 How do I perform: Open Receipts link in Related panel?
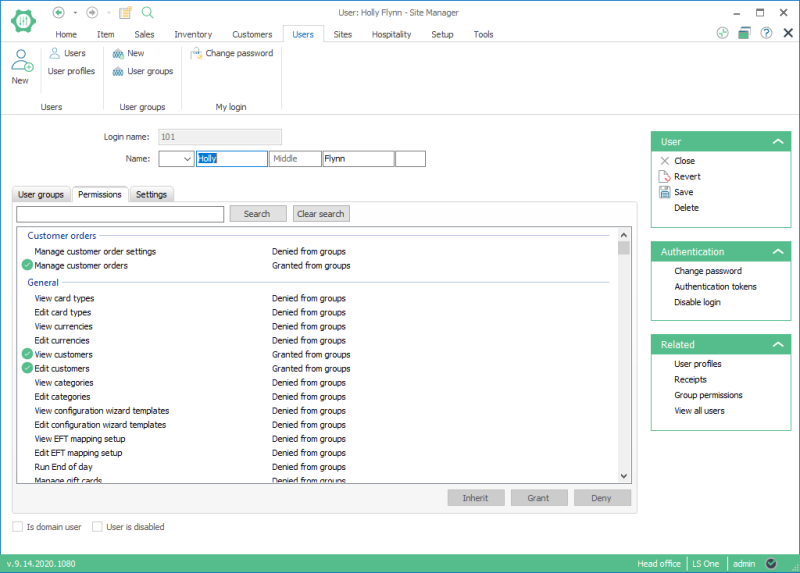[x=690, y=379]
